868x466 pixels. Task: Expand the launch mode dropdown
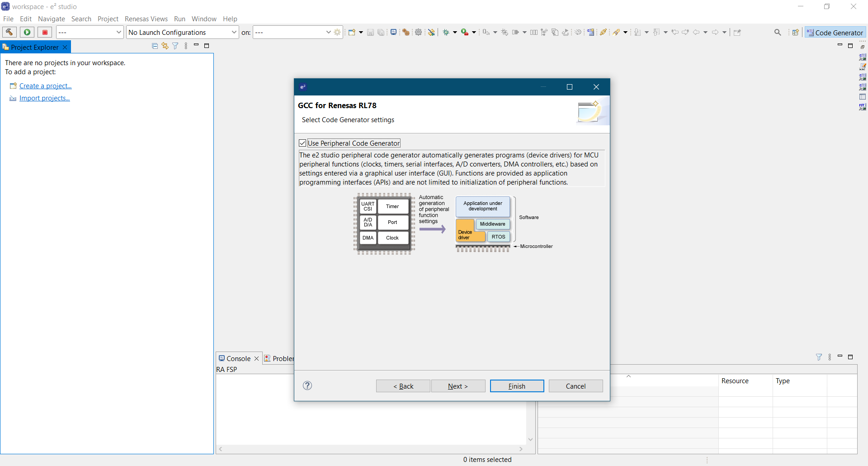tap(90, 32)
